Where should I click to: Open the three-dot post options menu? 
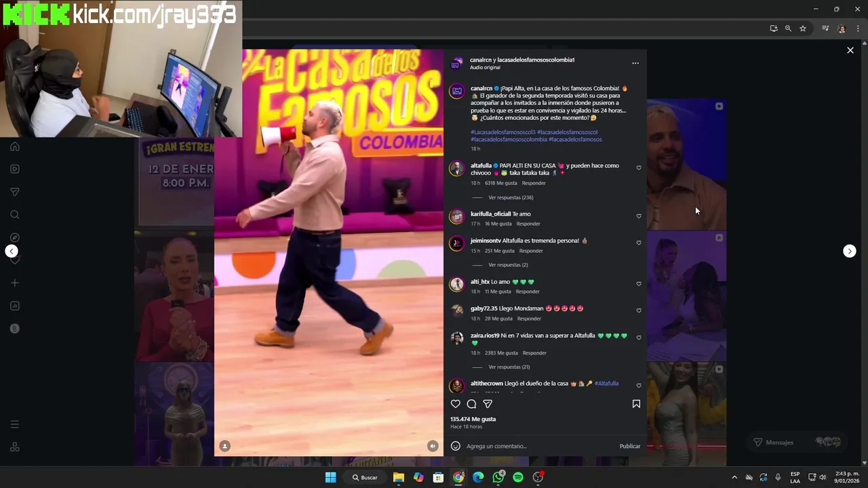(x=635, y=63)
